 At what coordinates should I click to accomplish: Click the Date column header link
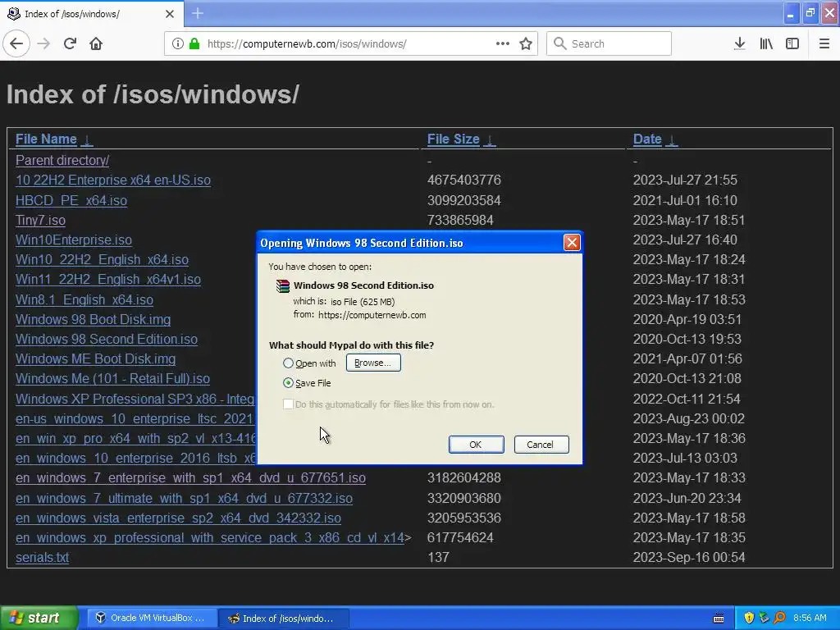click(x=647, y=139)
